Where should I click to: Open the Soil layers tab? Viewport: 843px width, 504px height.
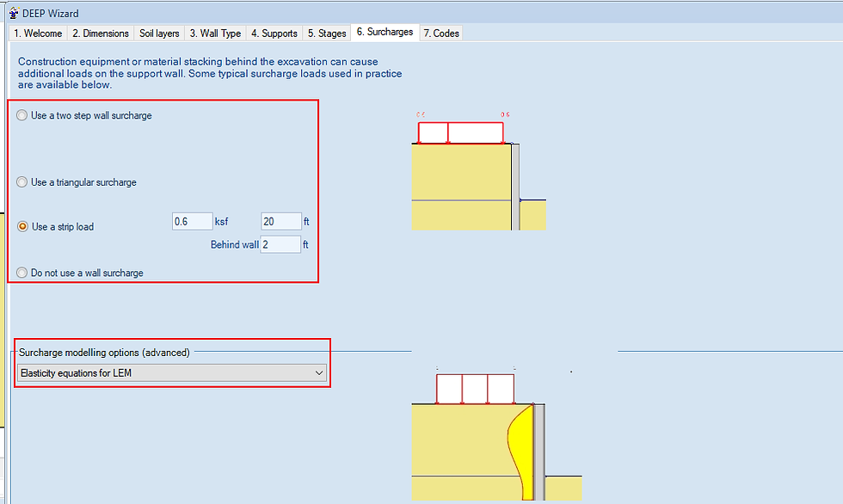click(x=159, y=34)
